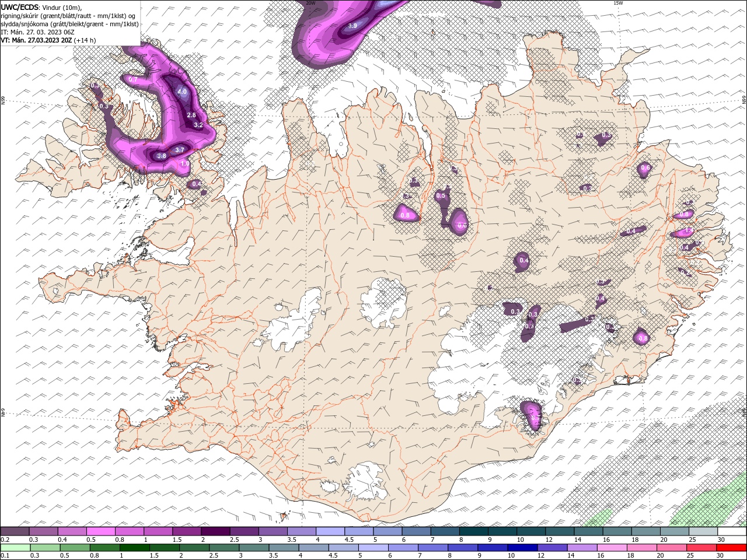Click the 4.0 precipitation value in Westfjords
This screenshot has width=747, height=560.
tap(182, 92)
